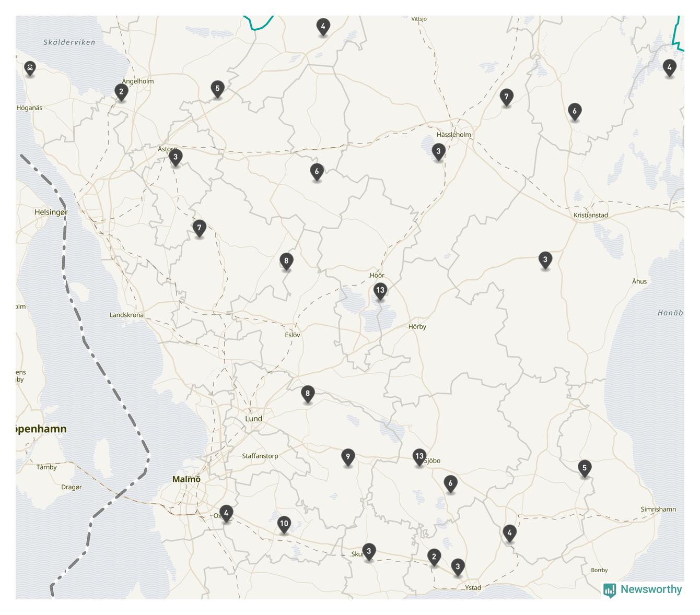
Task: Click the Malmö city label
Action: point(186,479)
